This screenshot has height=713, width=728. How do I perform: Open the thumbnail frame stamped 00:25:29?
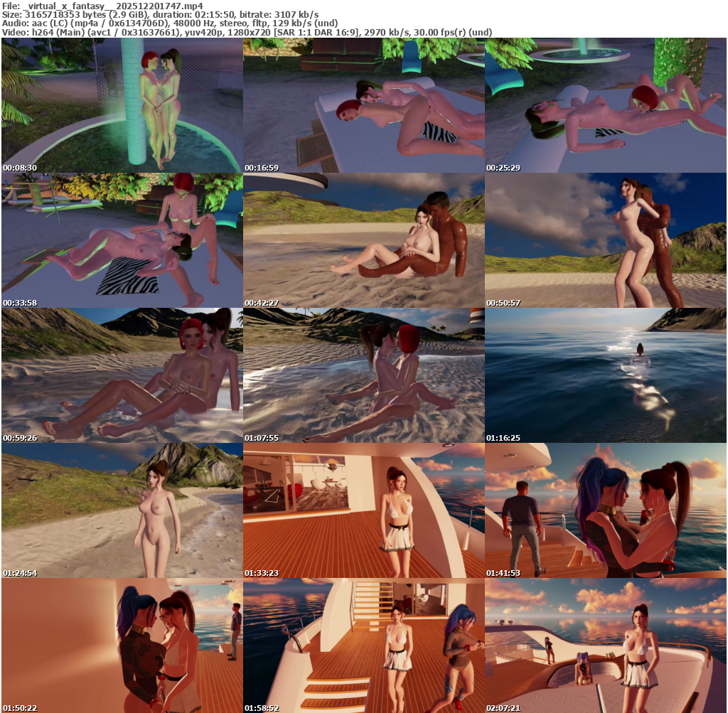coord(606,105)
